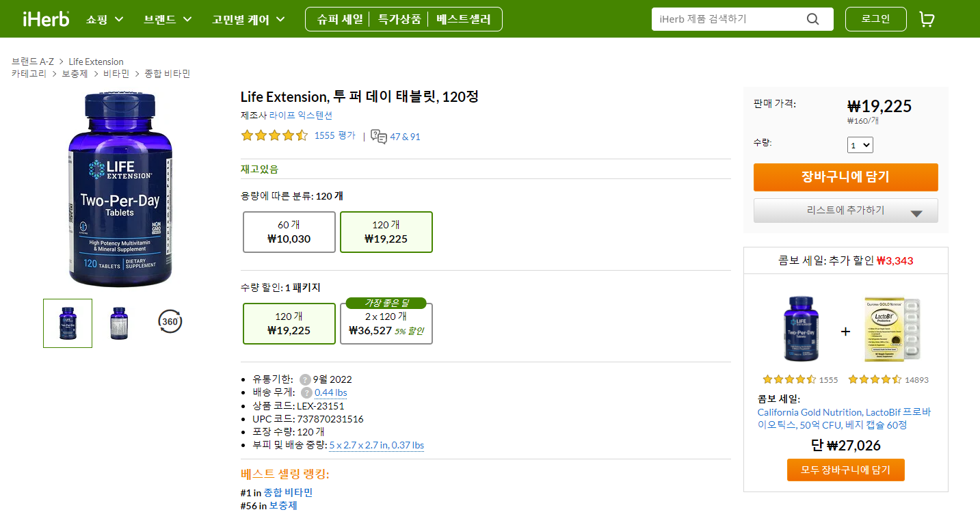Viewport: 980px width, 525px height.
Task: Open 보충제 bestseller ranking link
Action: (283, 505)
